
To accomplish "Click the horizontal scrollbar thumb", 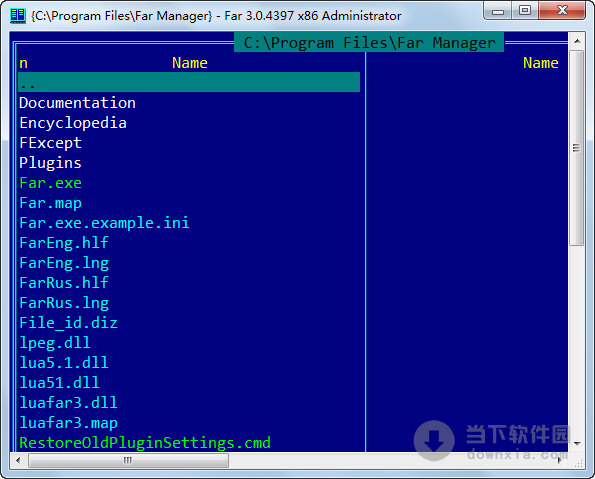I will (x=128, y=460).
